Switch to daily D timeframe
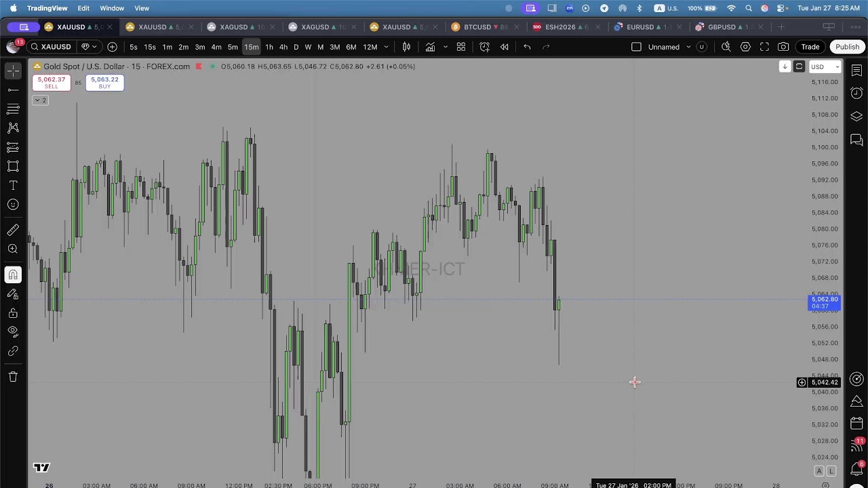 (x=296, y=47)
